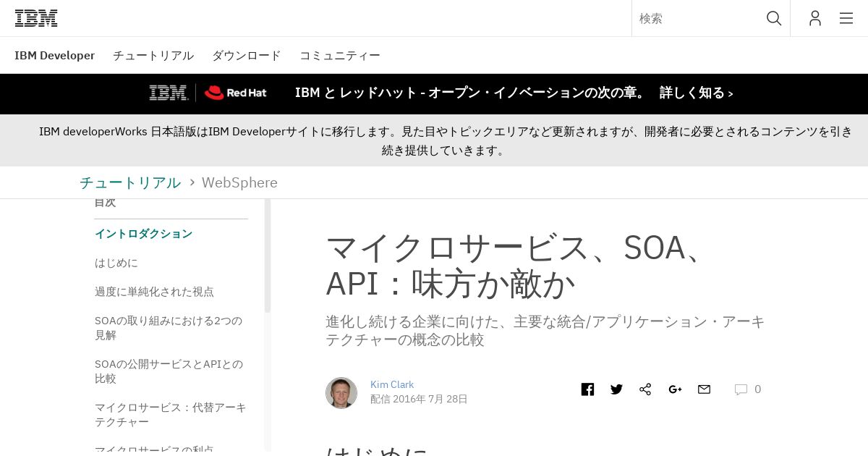The height and width of the screenshot is (456, 868).
Task: Jump to マイクロサービス：代替アーキテクチャー section
Action: point(170,415)
